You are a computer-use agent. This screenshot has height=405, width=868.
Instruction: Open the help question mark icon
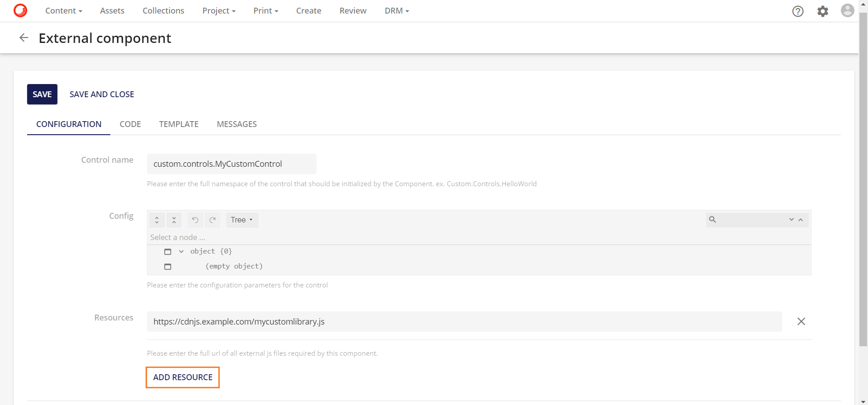[x=798, y=11]
